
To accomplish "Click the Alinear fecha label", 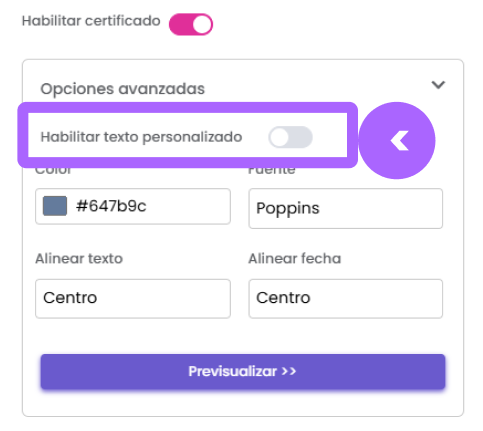I will [x=295, y=259].
